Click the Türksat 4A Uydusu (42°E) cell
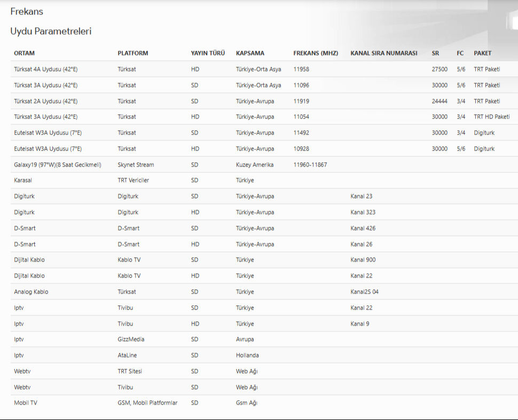This screenshot has height=420, width=518. pyautogui.click(x=46, y=69)
